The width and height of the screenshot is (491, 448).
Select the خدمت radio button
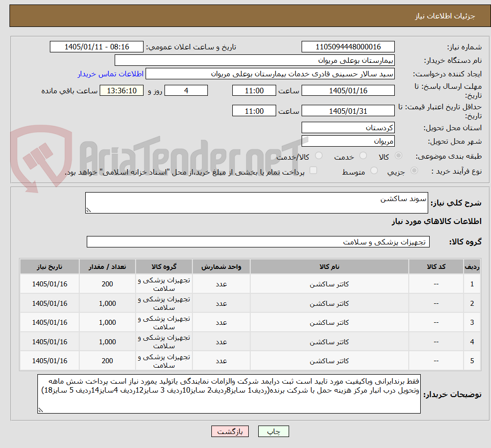tap(363, 156)
